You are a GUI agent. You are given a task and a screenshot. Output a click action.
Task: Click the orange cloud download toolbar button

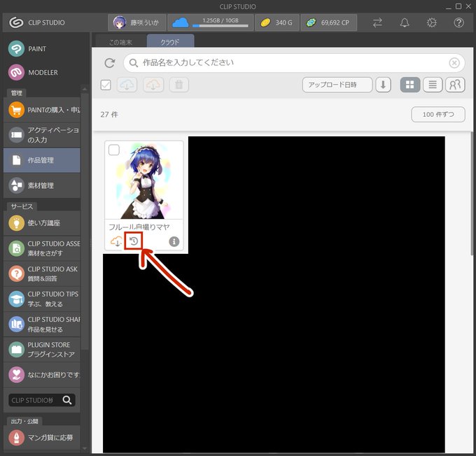coord(153,85)
